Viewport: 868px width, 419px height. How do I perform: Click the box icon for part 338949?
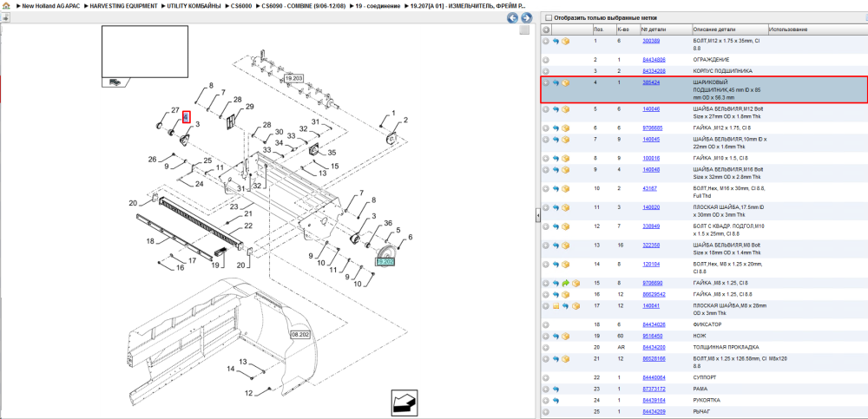pyautogui.click(x=566, y=226)
